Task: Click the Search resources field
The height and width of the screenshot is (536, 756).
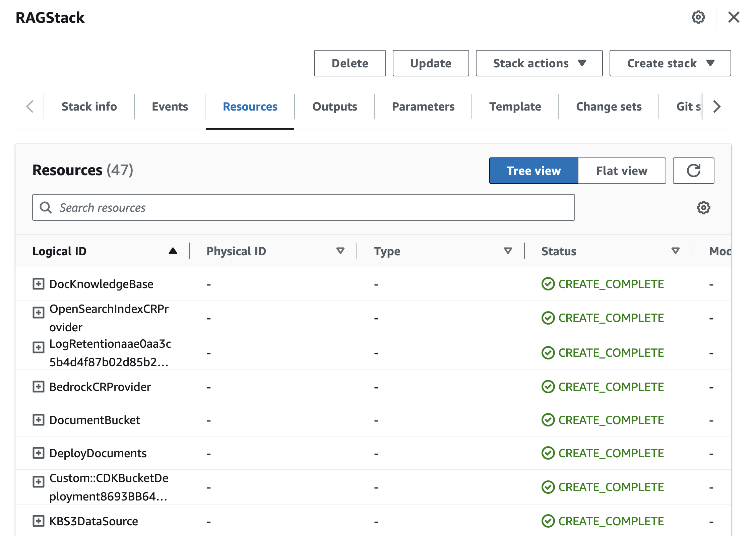Action: [x=303, y=207]
